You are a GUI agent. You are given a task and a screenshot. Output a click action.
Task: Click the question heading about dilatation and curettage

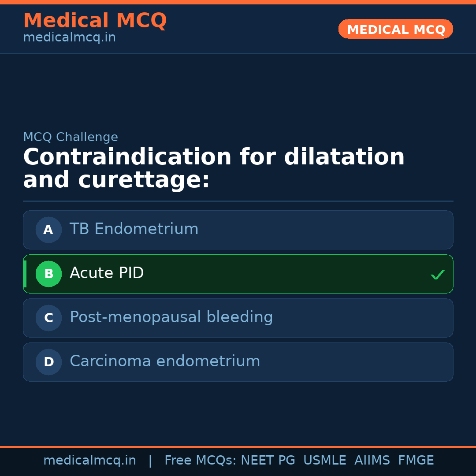[x=214, y=169]
